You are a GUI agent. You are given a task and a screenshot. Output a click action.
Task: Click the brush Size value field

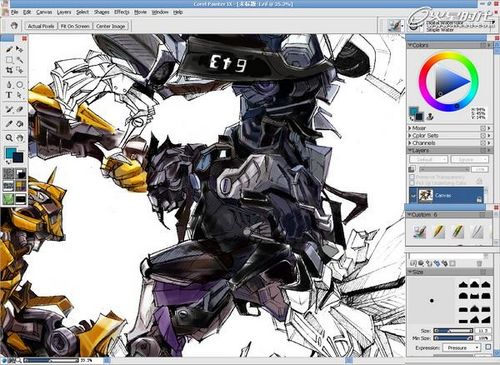tap(483, 331)
